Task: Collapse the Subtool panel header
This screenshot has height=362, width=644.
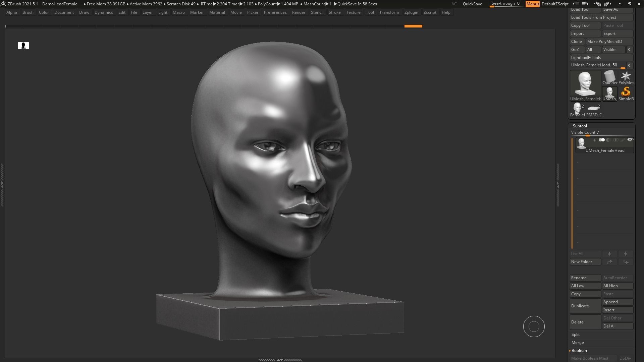Action: 580,126
